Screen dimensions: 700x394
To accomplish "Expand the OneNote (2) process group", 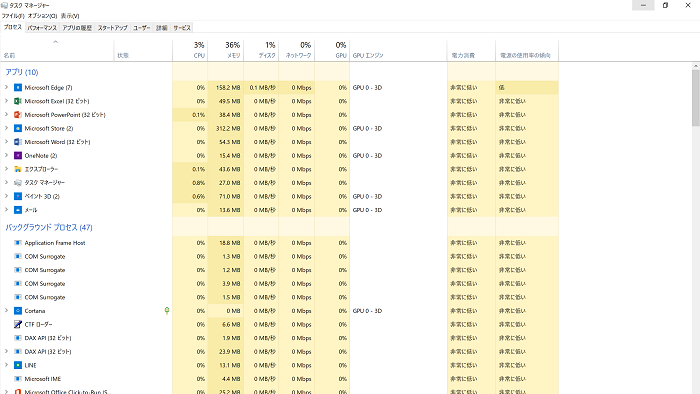I will (x=6, y=156).
